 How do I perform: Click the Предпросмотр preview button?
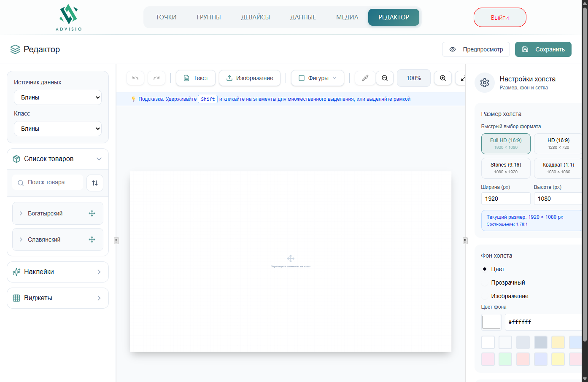(476, 49)
